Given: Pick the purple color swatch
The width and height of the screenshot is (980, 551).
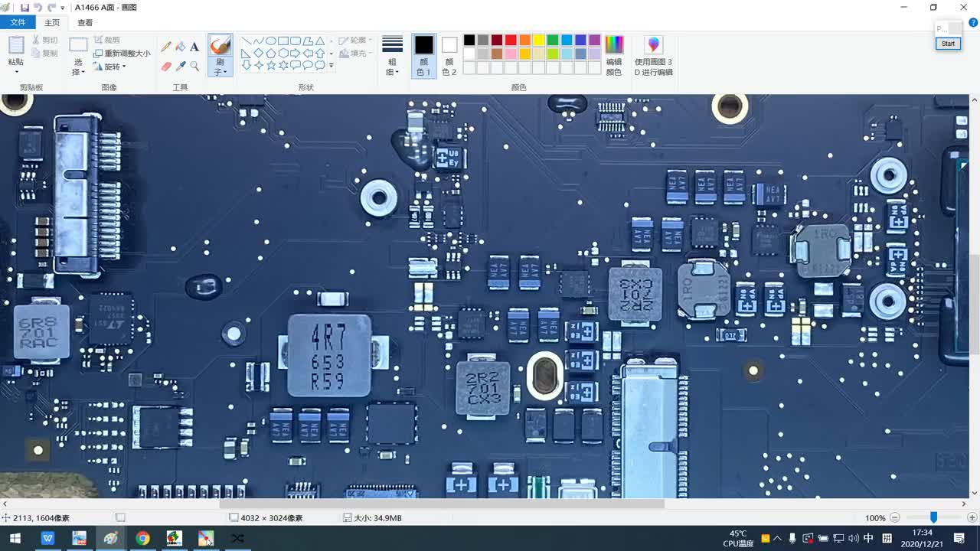Looking at the screenshot, I should tap(594, 40).
